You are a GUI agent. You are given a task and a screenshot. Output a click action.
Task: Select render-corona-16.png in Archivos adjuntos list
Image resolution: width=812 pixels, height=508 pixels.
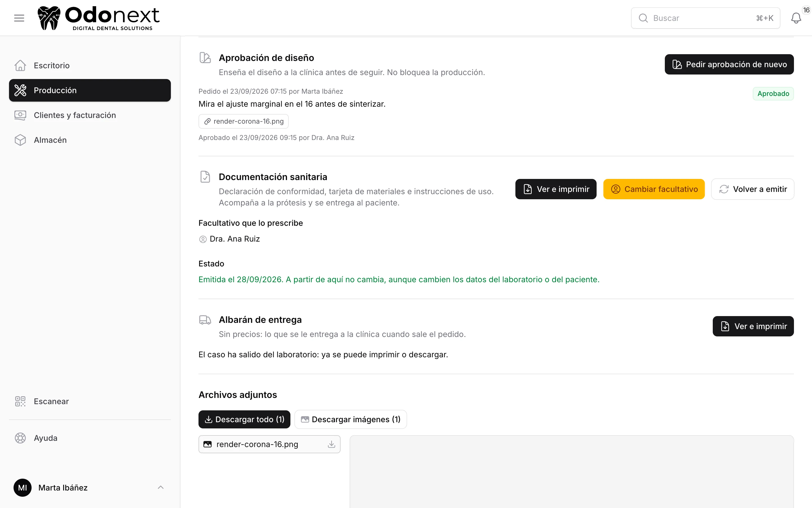270,444
